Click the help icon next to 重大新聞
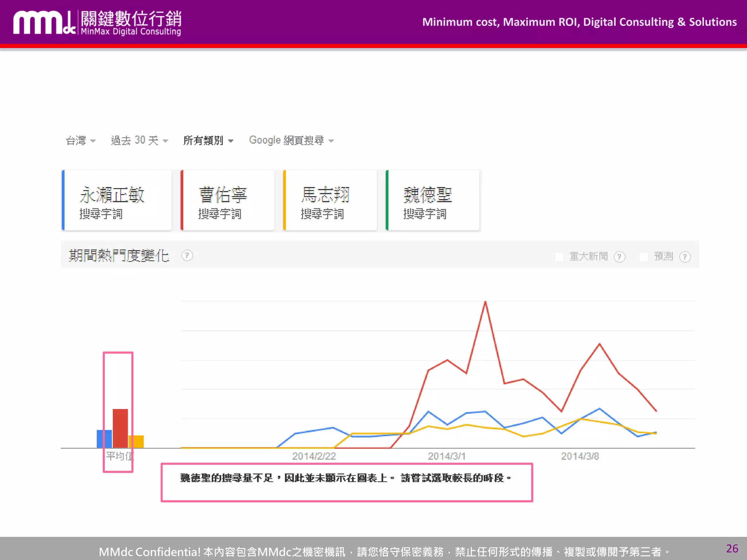This screenshot has width=747, height=560. pos(619,257)
